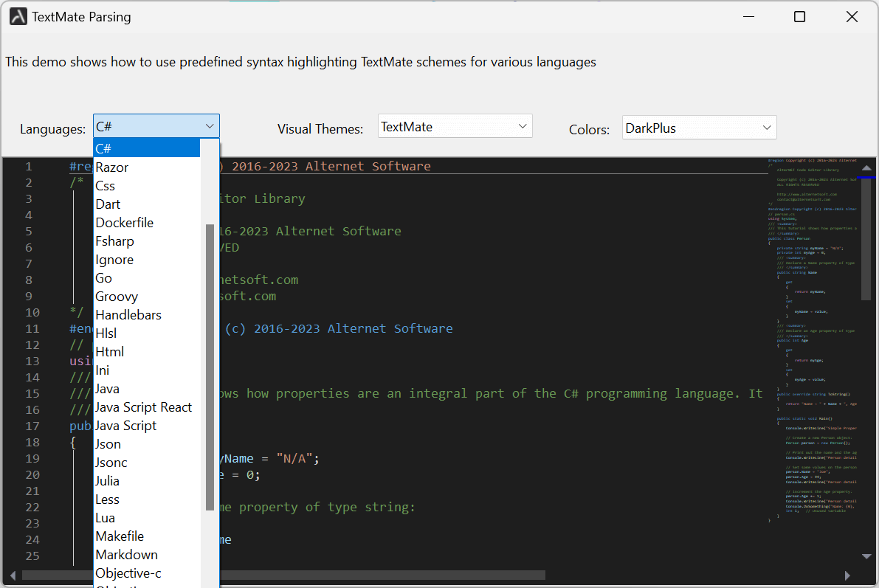This screenshot has width=879, height=588.
Task: Click line number 18 in the gutter
Action: (32, 442)
